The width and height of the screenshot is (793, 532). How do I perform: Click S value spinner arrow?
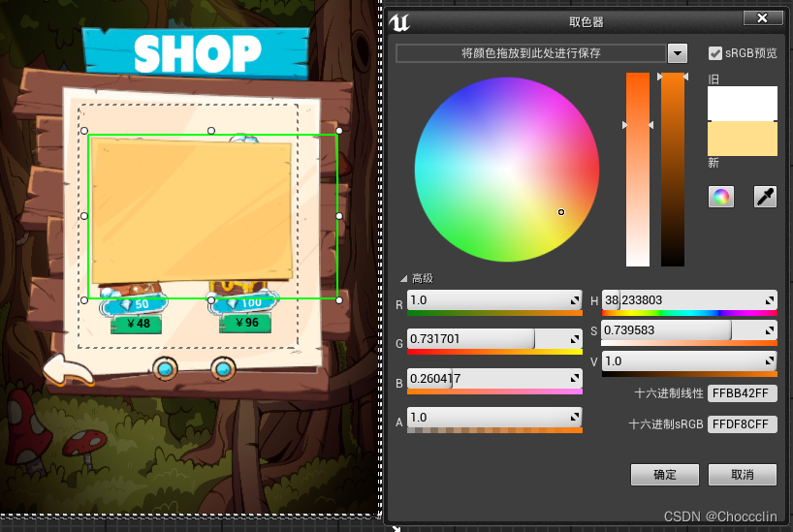point(769,330)
